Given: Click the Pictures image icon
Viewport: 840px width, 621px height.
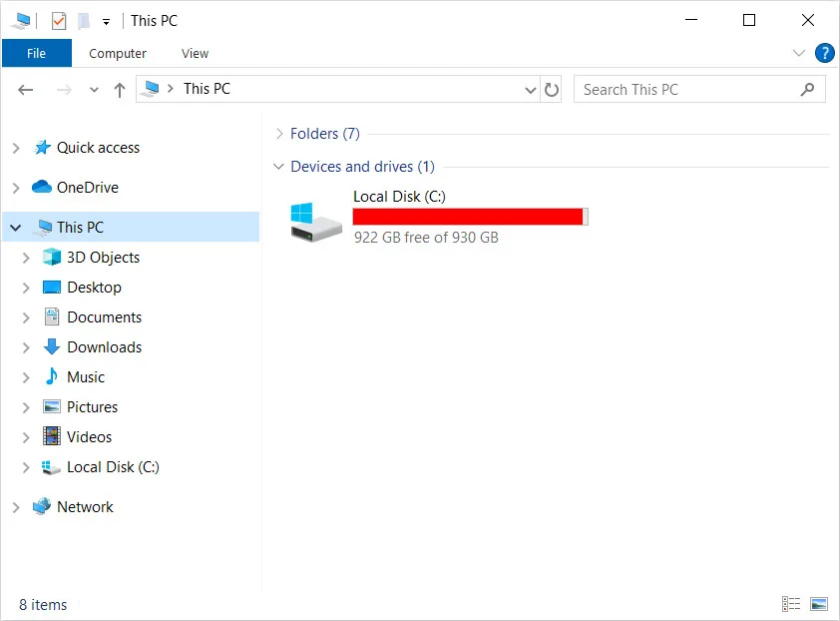Looking at the screenshot, I should [x=52, y=407].
